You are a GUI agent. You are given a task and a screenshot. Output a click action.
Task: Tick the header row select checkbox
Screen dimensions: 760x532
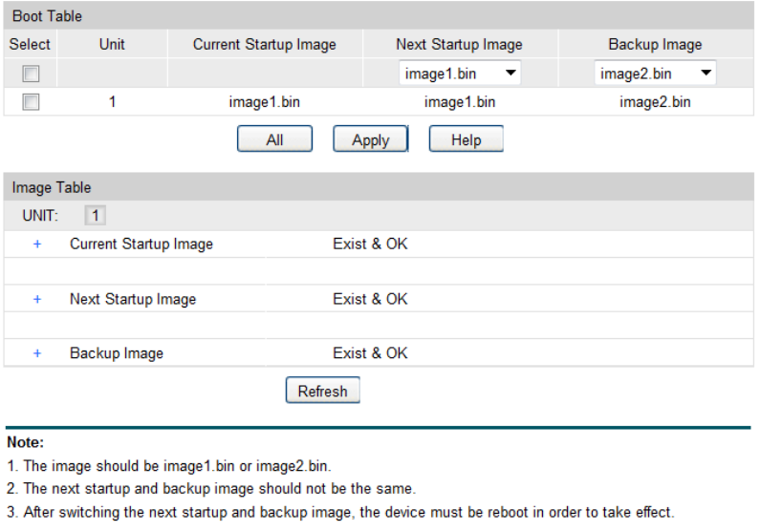[31, 74]
